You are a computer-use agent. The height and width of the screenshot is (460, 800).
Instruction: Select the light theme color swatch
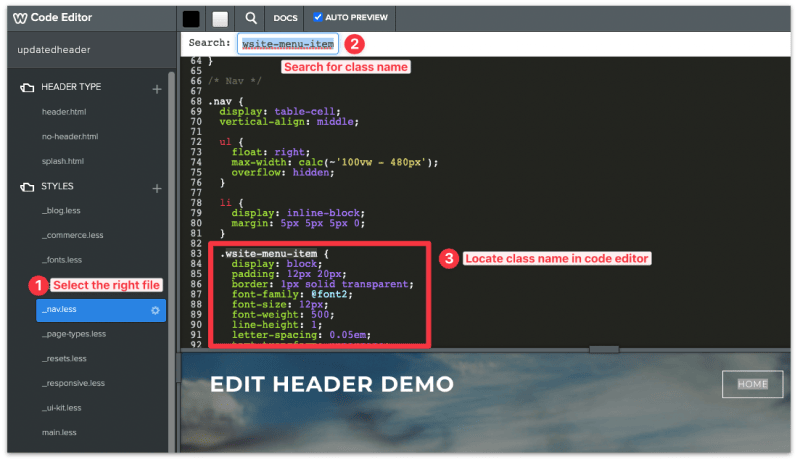(x=220, y=18)
